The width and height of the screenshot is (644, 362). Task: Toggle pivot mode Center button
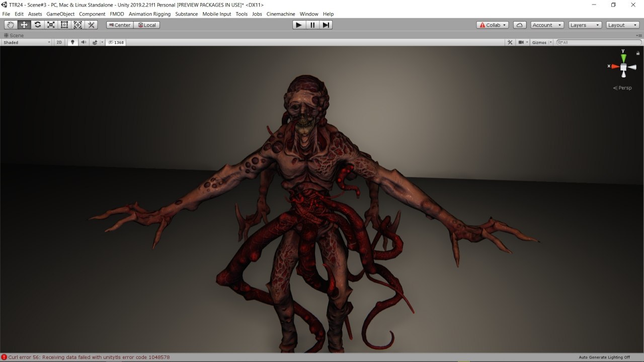point(120,25)
